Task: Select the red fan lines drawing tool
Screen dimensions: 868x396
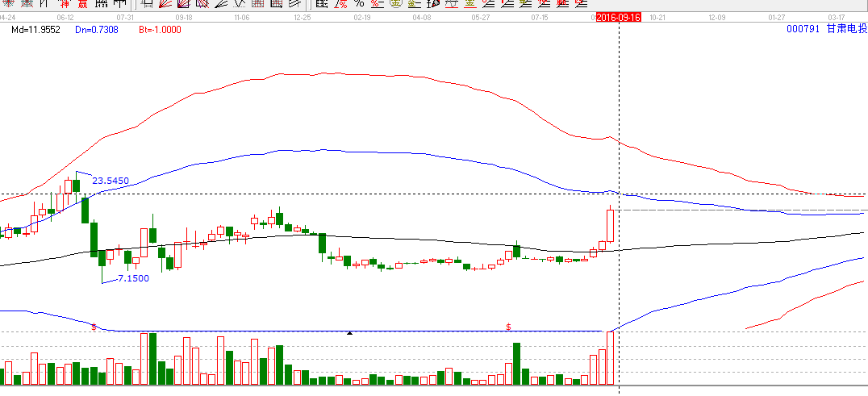Action: (165, 4)
